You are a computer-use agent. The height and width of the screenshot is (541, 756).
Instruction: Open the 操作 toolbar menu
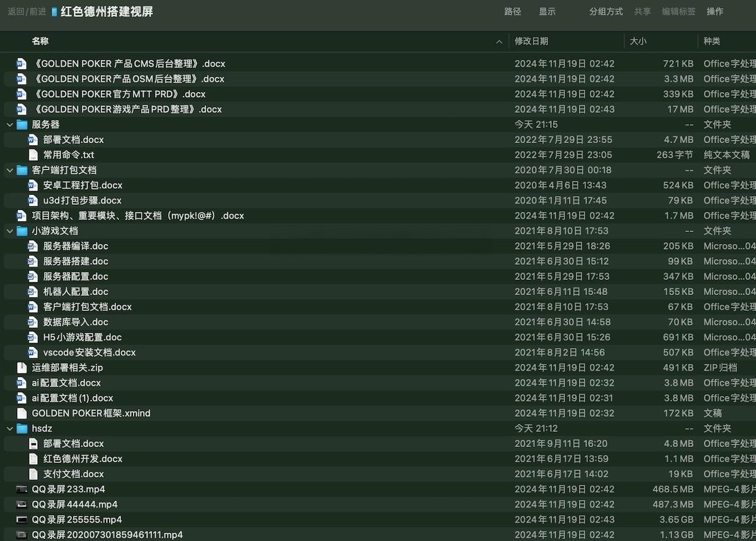pos(715,11)
